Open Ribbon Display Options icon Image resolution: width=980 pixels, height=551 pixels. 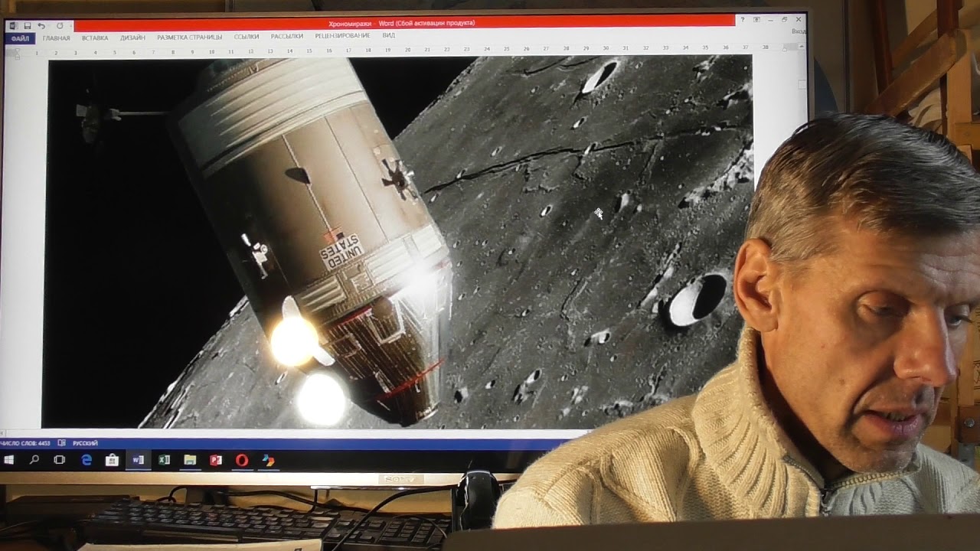coord(756,19)
